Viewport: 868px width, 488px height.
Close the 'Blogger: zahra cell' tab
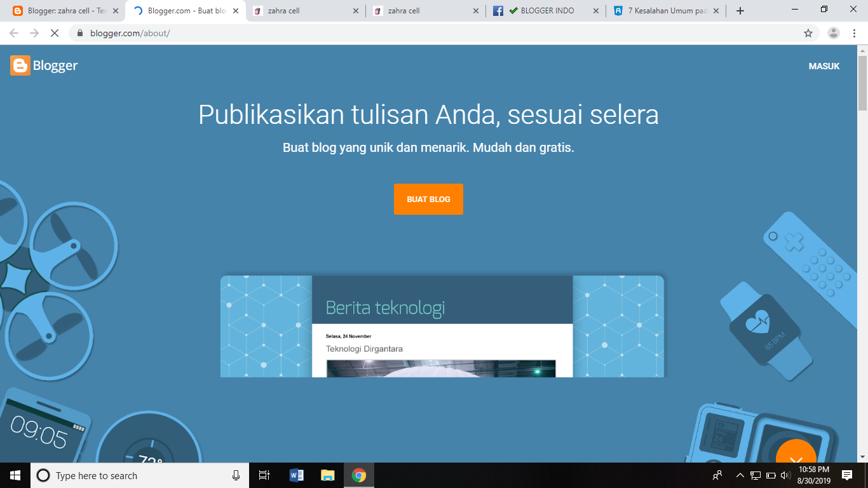click(x=116, y=11)
